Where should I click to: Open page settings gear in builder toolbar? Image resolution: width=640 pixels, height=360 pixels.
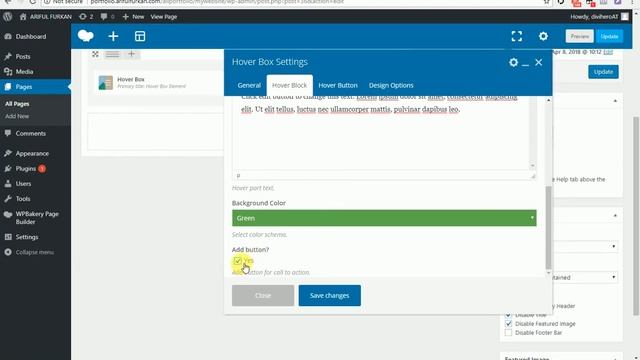(x=543, y=36)
